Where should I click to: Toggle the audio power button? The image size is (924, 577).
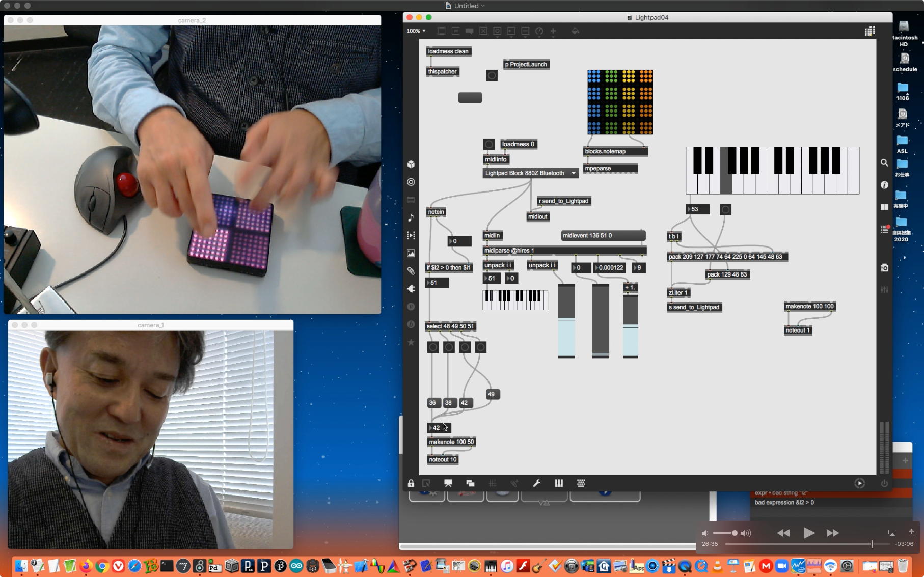click(x=884, y=483)
